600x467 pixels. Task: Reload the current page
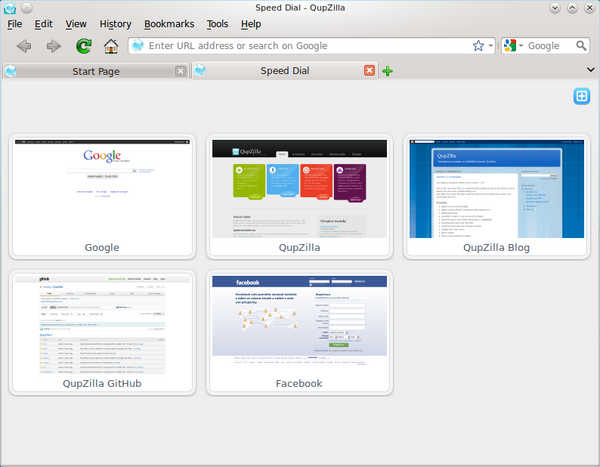point(84,46)
